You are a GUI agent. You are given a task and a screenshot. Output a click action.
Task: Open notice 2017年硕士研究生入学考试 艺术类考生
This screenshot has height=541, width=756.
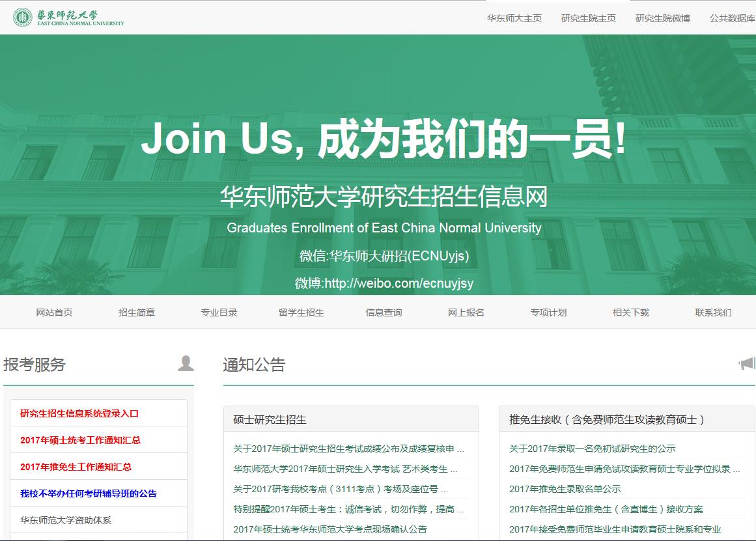pyautogui.click(x=345, y=469)
